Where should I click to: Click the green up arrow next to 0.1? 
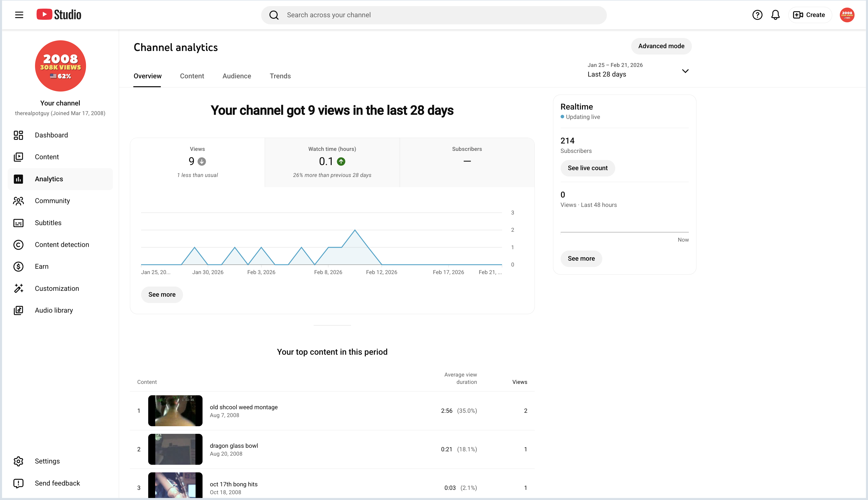pos(341,162)
